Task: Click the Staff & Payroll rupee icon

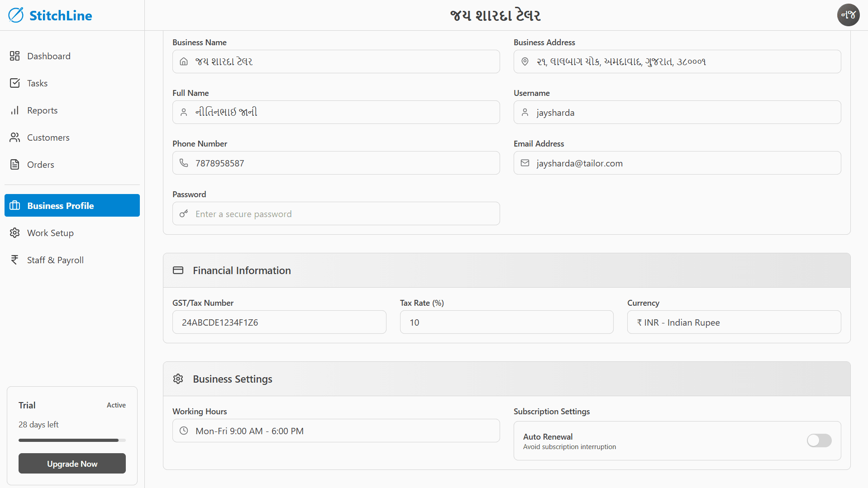Action: (x=14, y=260)
